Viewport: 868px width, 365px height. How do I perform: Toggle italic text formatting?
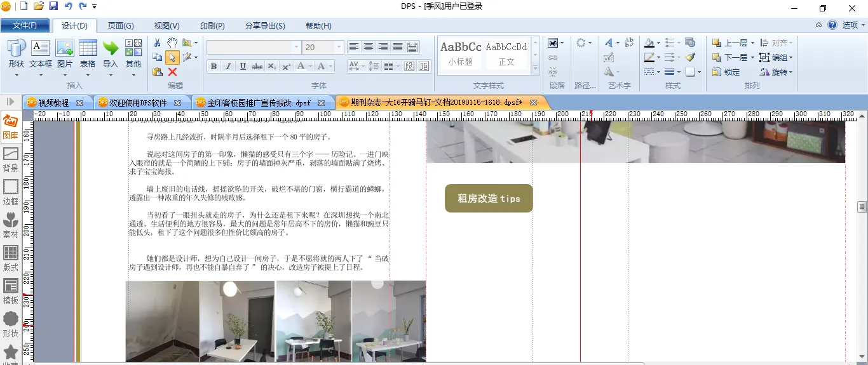pos(228,67)
